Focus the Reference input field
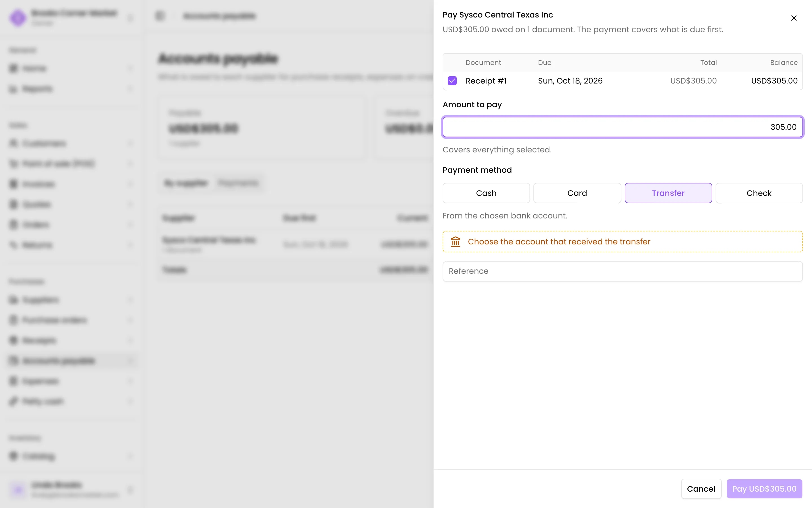 pos(623,271)
